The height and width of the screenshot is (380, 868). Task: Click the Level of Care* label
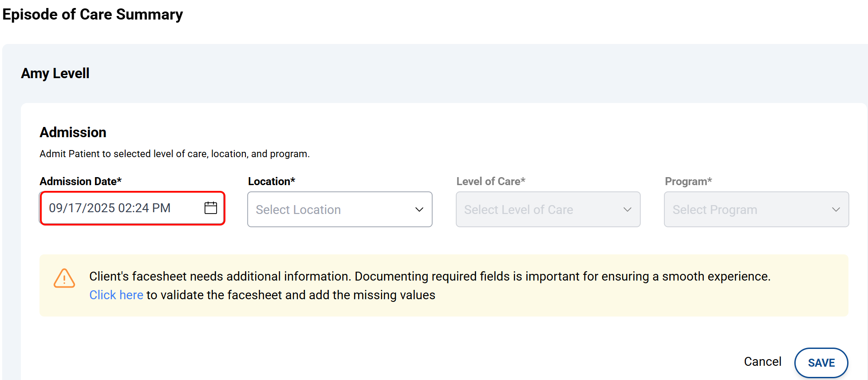pyautogui.click(x=490, y=182)
